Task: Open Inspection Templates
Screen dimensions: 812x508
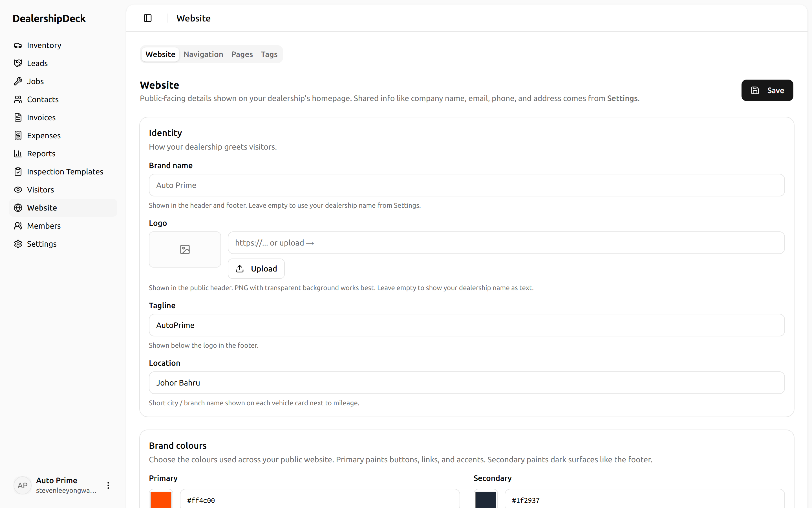Action: 63,172
